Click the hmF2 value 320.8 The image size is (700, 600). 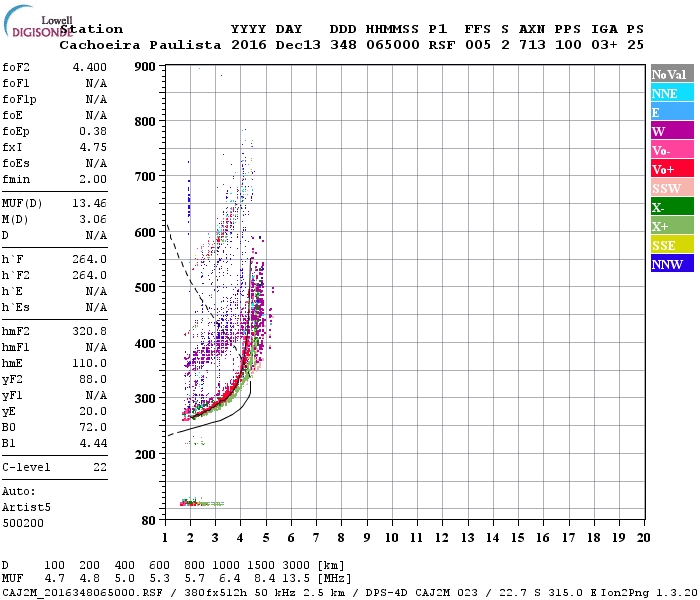(x=90, y=332)
